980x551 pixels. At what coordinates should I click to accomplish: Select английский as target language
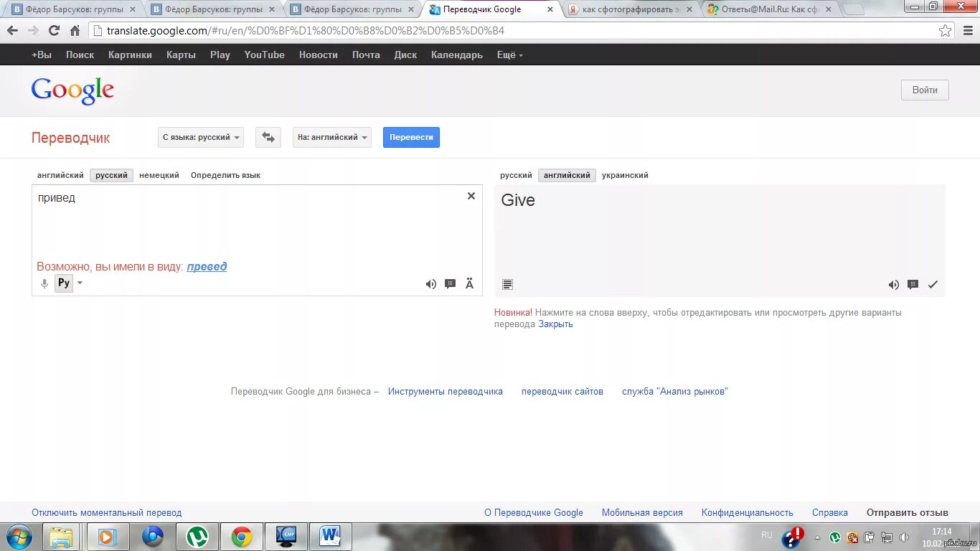coord(567,175)
